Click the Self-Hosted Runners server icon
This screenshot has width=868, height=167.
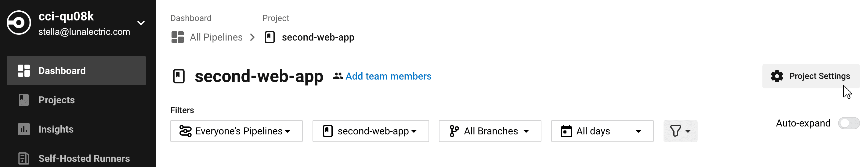coord(24,158)
